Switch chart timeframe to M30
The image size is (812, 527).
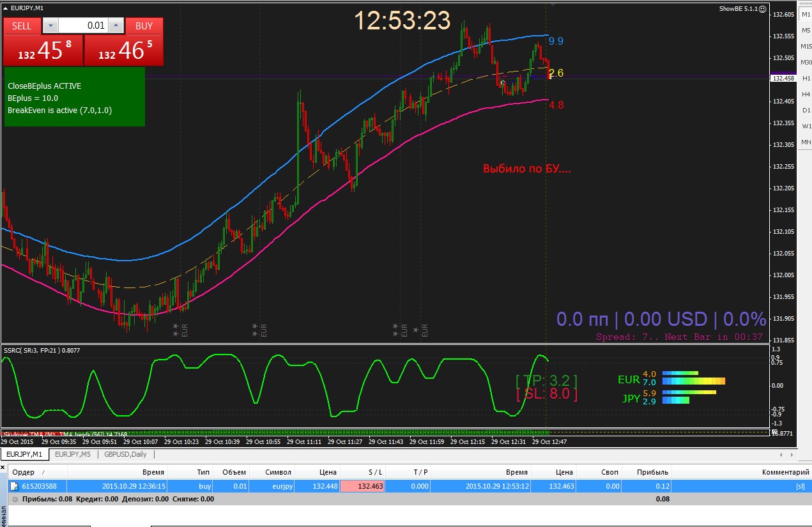(x=806, y=62)
